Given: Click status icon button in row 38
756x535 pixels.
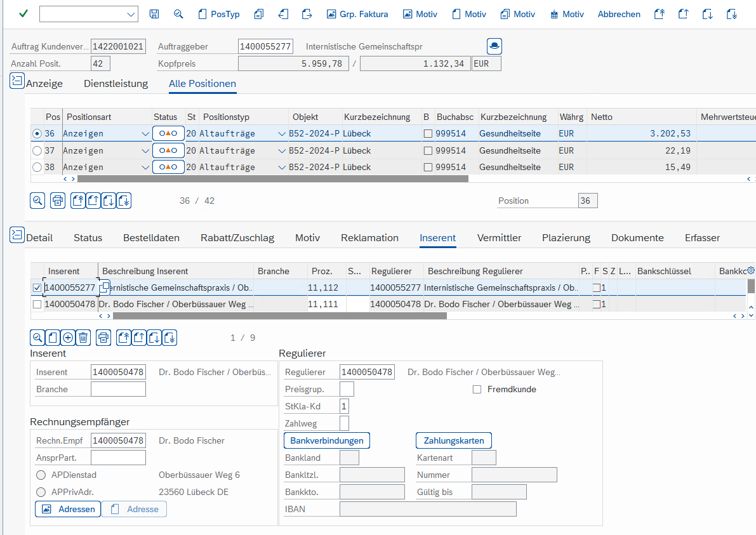Looking at the screenshot, I should pyautogui.click(x=168, y=167).
